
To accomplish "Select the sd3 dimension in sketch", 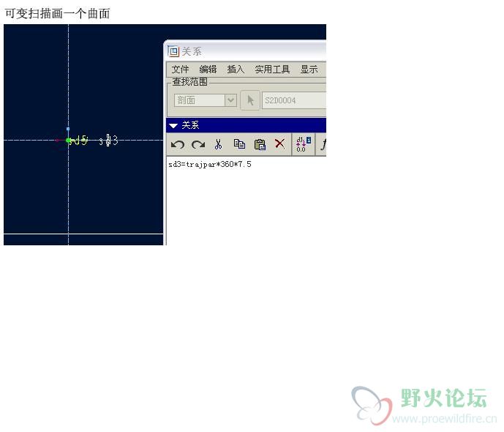I will (109, 141).
